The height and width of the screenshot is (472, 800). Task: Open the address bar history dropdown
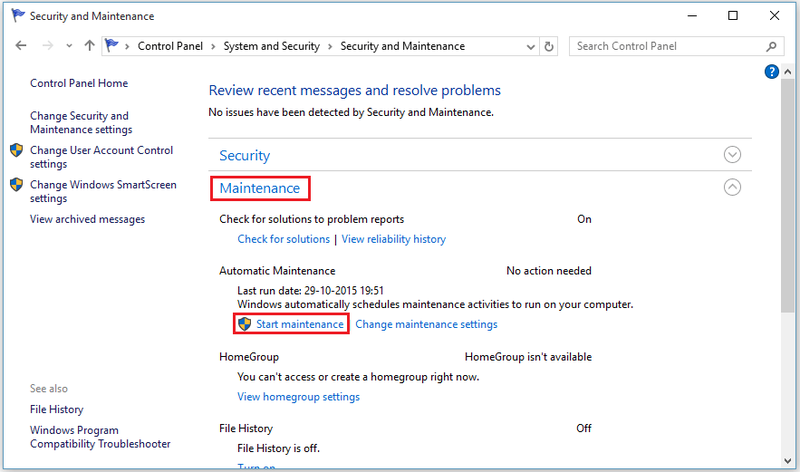[531, 47]
